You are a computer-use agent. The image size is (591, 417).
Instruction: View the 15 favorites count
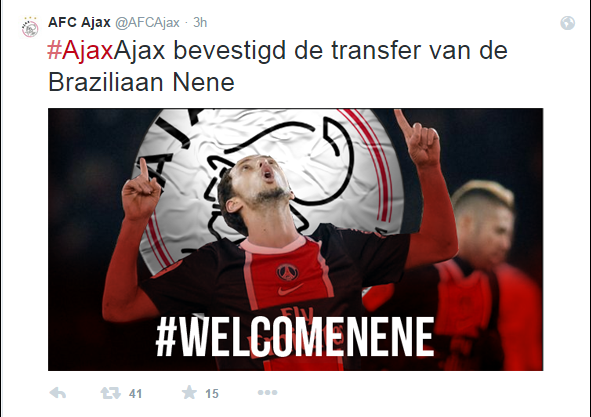(x=212, y=394)
